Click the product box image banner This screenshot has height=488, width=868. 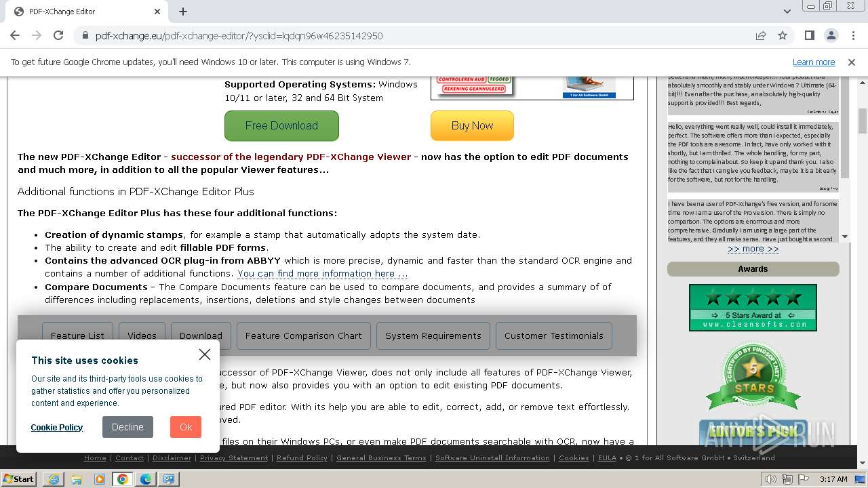point(532,87)
